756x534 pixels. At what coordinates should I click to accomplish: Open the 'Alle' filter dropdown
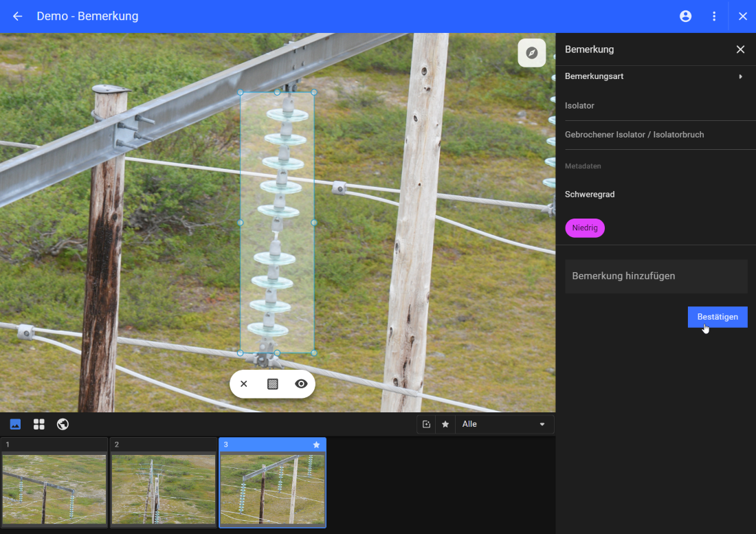(504, 424)
